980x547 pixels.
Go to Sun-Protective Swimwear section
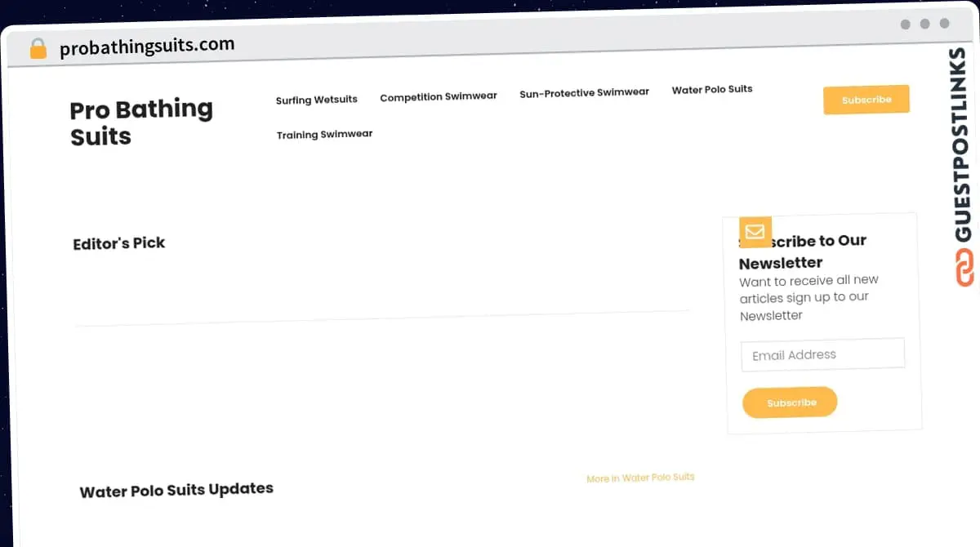click(x=585, y=92)
